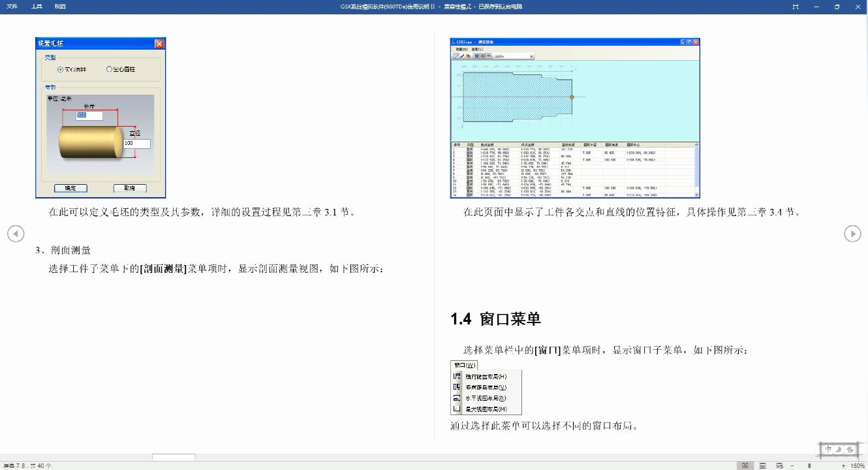Click the zoom out minus button
The height and width of the screenshot is (470, 868).
tap(793, 465)
